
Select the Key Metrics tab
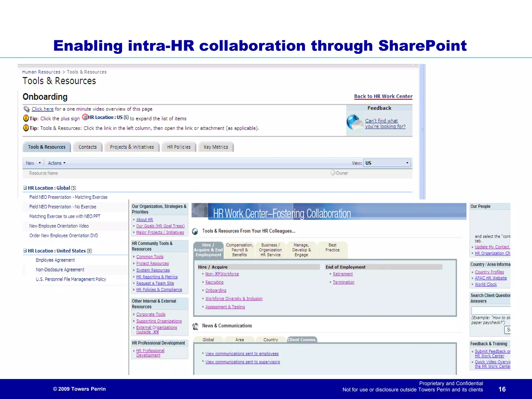click(216, 147)
